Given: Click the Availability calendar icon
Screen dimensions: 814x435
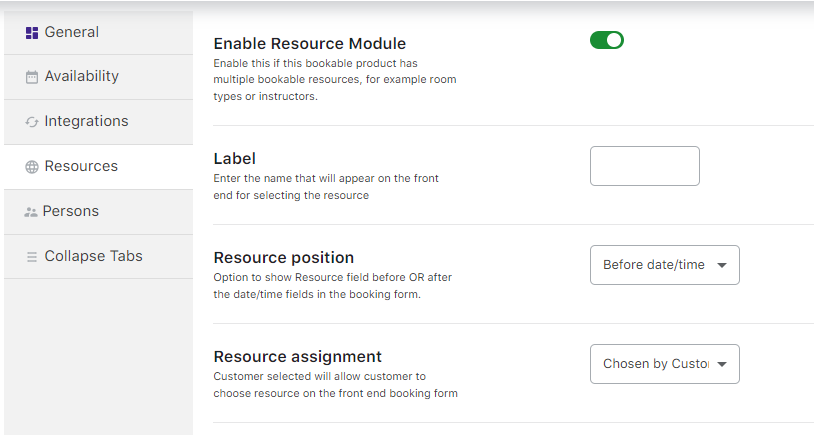Looking at the screenshot, I should point(32,77).
